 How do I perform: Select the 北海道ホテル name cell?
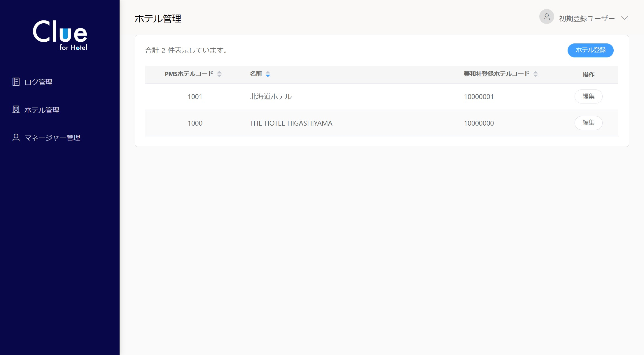click(271, 97)
